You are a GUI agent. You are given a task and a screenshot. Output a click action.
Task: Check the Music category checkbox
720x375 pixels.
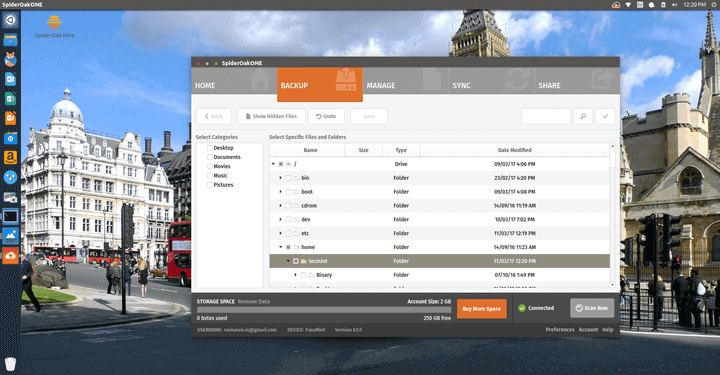click(210, 175)
